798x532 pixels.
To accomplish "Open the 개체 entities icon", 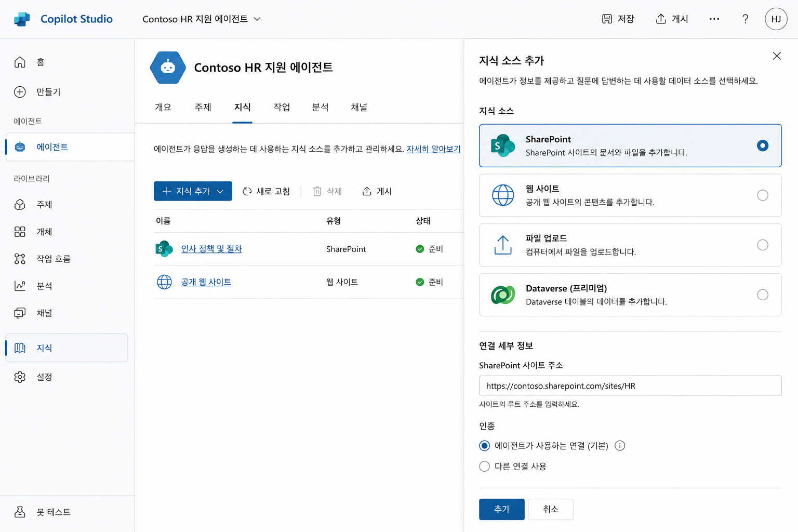I will tap(20, 232).
